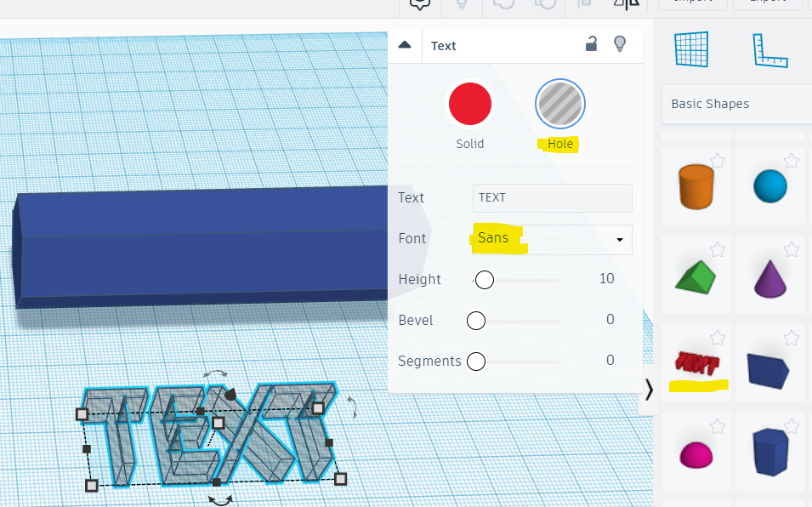Click the black cone height handle on TEXT

click(x=230, y=395)
